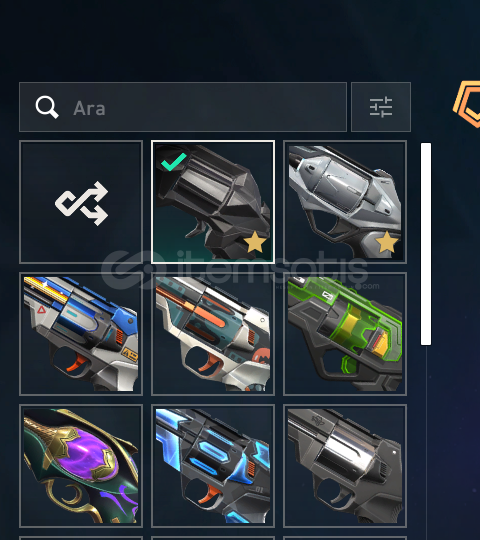This screenshot has width=480, height=540.
Task: Choose the blue and white revolver skin
Action: (81, 334)
